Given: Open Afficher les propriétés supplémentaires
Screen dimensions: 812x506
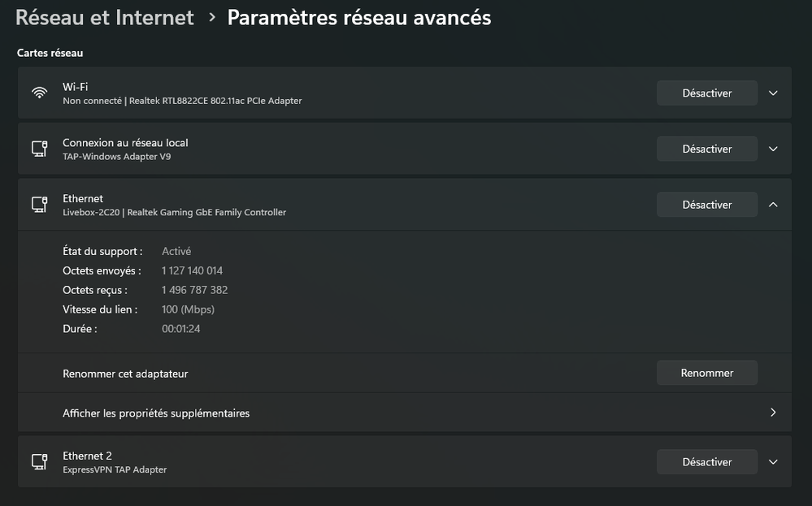Looking at the screenshot, I should (156, 413).
